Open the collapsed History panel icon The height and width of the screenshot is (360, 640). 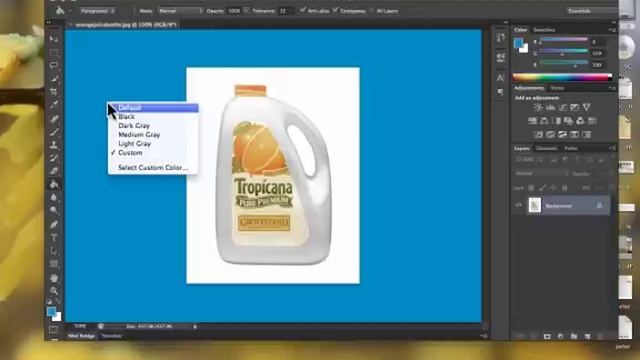[501, 38]
